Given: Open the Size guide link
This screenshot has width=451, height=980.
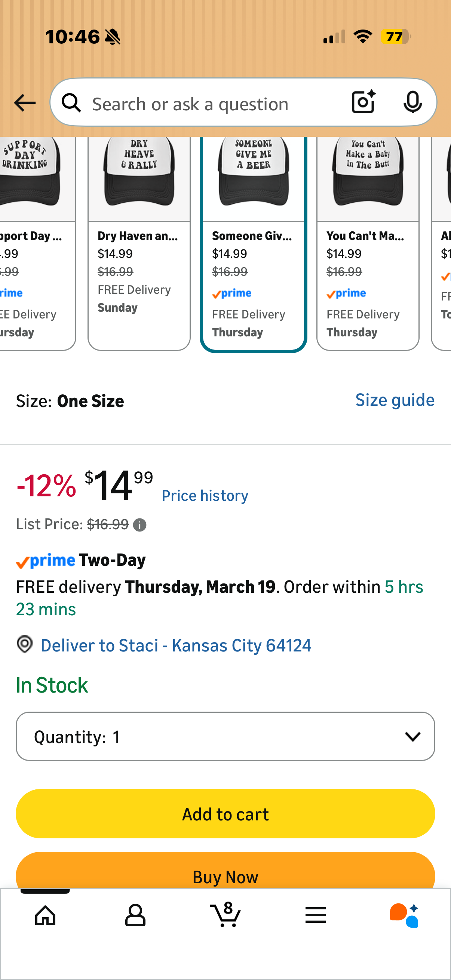Looking at the screenshot, I should (395, 400).
